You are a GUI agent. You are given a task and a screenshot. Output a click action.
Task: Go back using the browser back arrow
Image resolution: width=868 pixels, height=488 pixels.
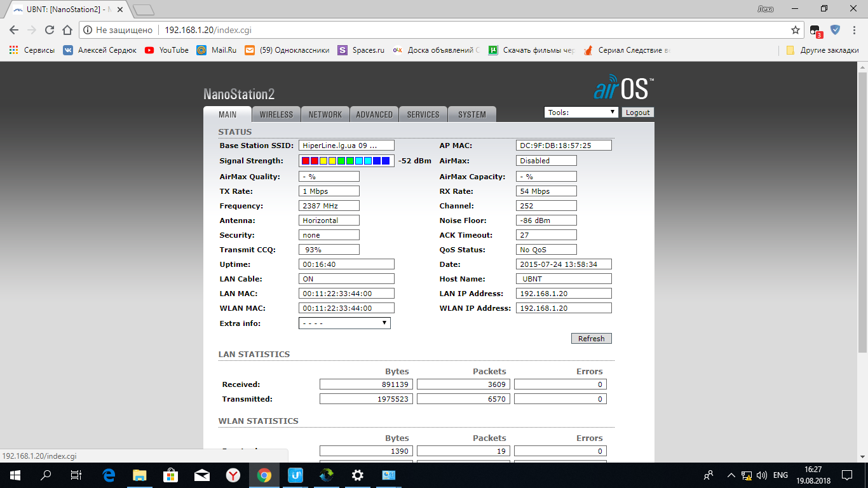coord(14,30)
